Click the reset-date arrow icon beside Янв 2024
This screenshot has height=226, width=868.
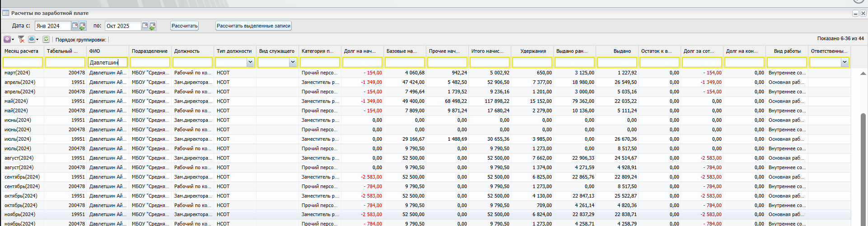click(x=82, y=27)
